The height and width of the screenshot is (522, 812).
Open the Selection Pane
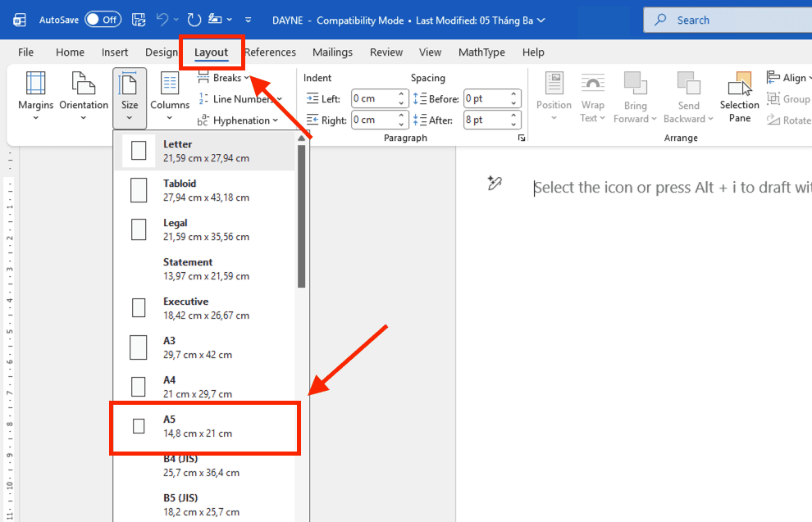[740, 98]
